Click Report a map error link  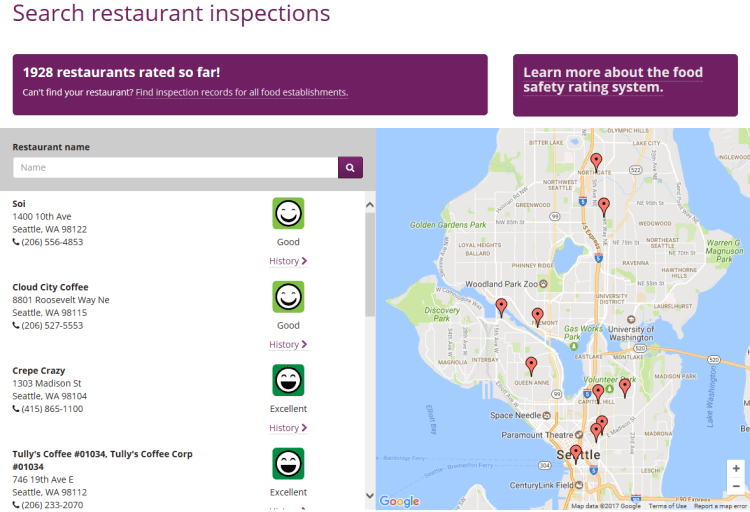point(720,506)
